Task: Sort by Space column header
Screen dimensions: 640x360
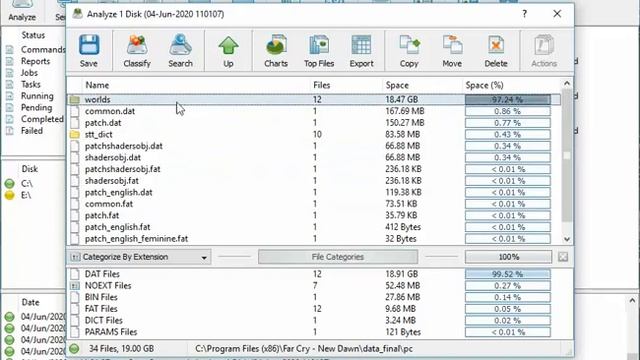Action: tap(422, 85)
